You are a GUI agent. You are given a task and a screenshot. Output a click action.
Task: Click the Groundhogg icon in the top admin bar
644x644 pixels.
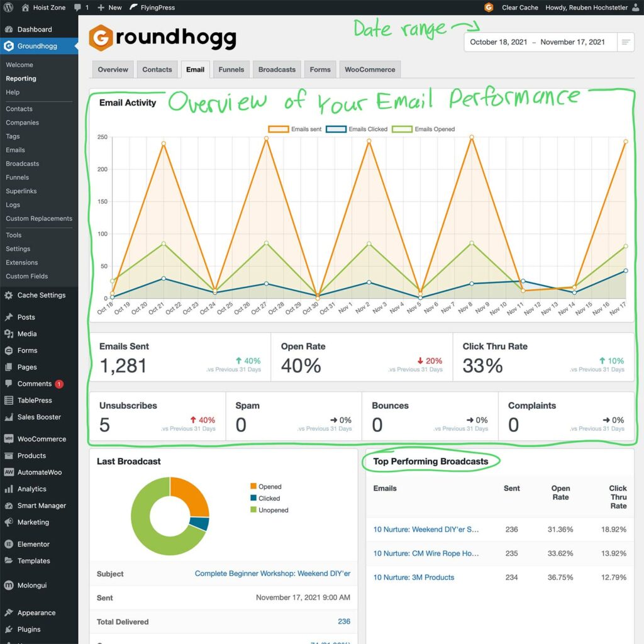click(x=489, y=8)
